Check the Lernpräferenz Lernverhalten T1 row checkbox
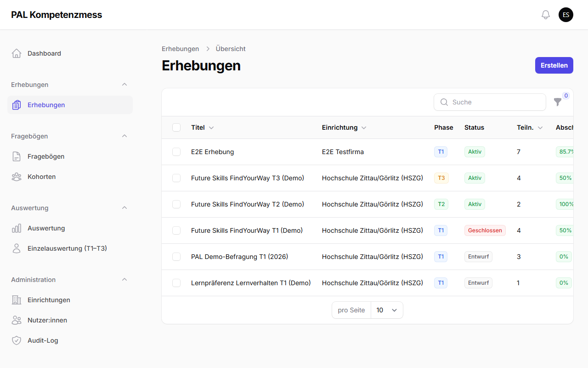Viewport: 588px width, 368px height. coord(176,283)
